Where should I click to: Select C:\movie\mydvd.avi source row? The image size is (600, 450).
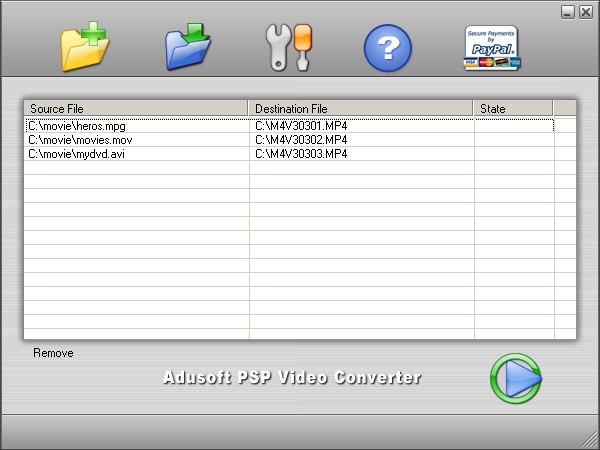click(137, 154)
